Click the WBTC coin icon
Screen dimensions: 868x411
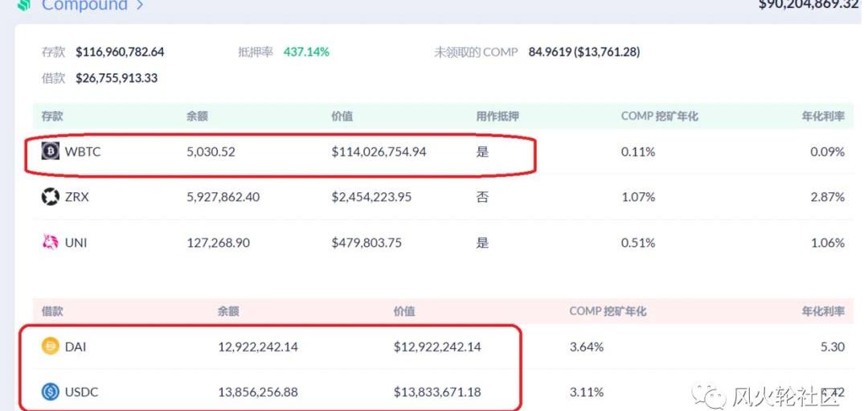(x=51, y=151)
